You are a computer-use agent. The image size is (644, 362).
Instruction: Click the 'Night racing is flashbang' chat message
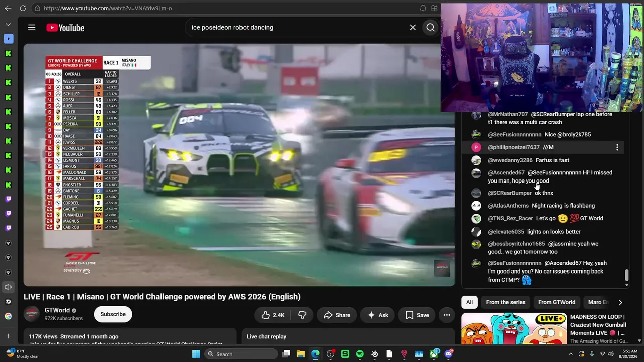click(x=563, y=206)
